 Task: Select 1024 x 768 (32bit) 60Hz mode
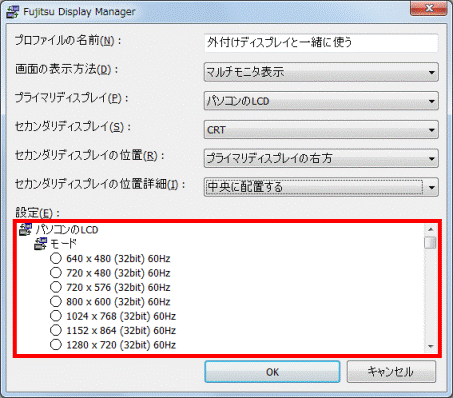click(56, 316)
